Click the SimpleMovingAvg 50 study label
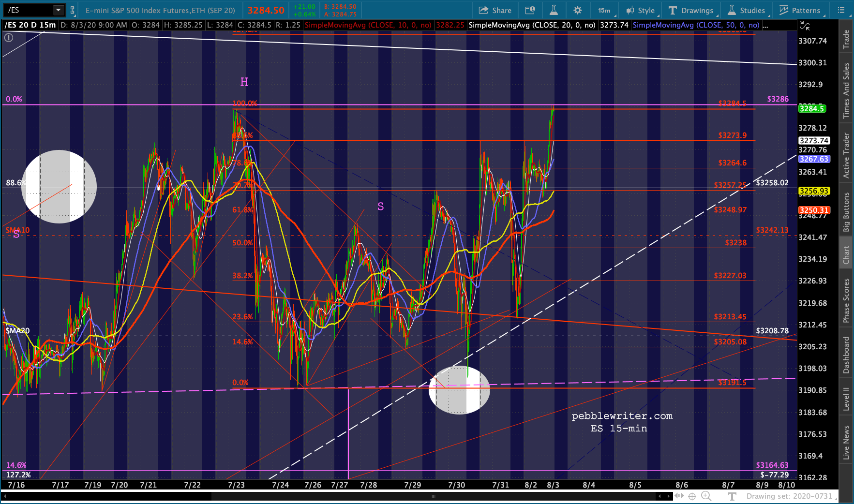854x504 pixels. (696, 25)
